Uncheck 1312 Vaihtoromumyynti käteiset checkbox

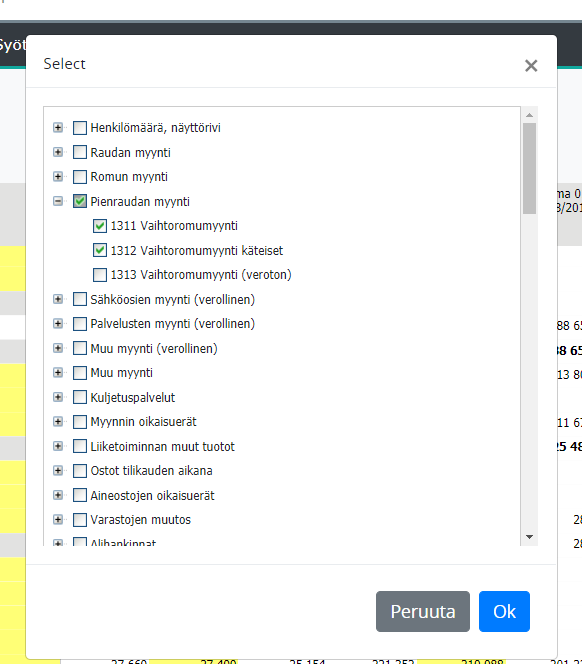[x=100, y=250]
